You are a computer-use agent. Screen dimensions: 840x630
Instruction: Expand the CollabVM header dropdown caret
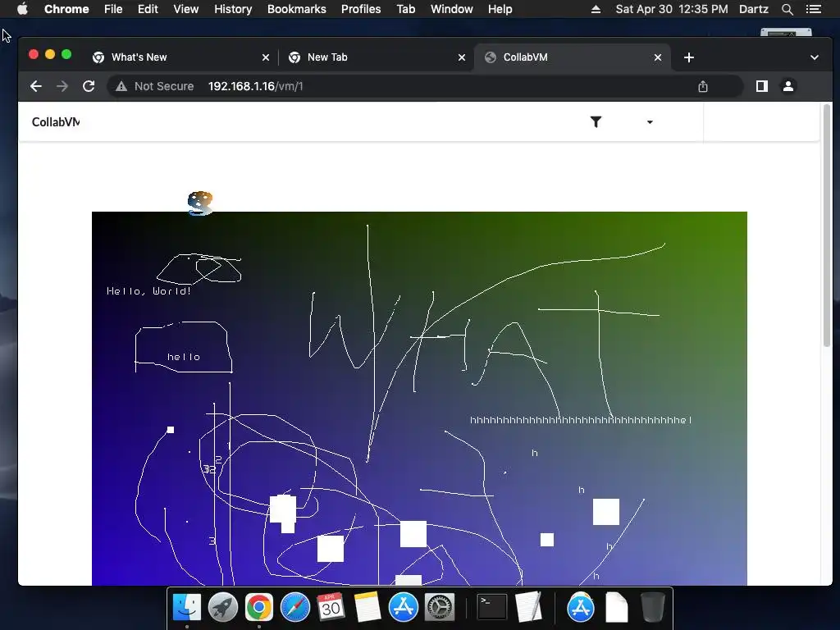[650, 122]
